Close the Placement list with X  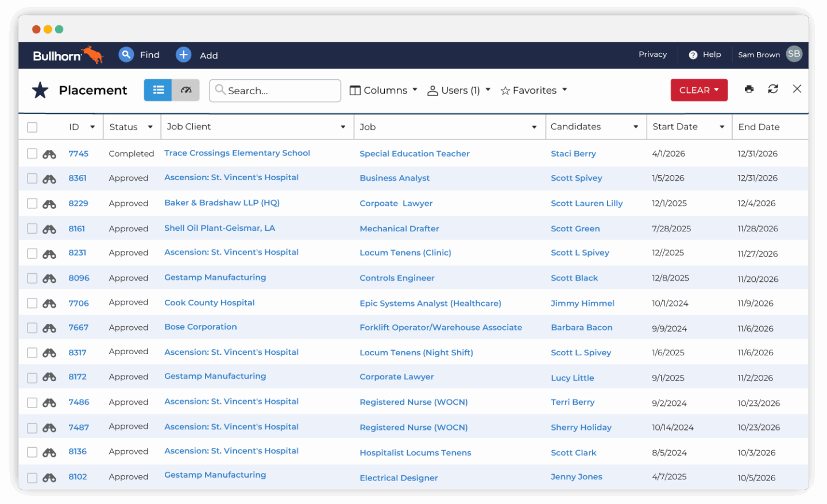797,89
